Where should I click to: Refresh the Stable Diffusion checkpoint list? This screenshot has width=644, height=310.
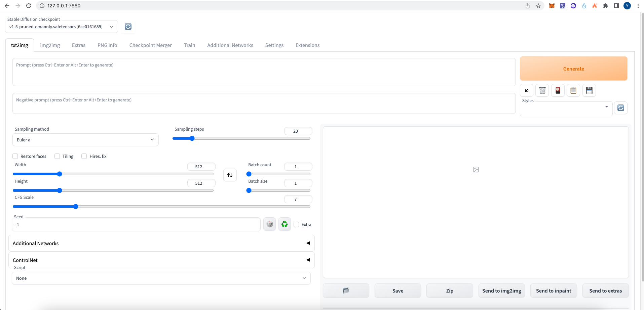[x=128, y=27]
